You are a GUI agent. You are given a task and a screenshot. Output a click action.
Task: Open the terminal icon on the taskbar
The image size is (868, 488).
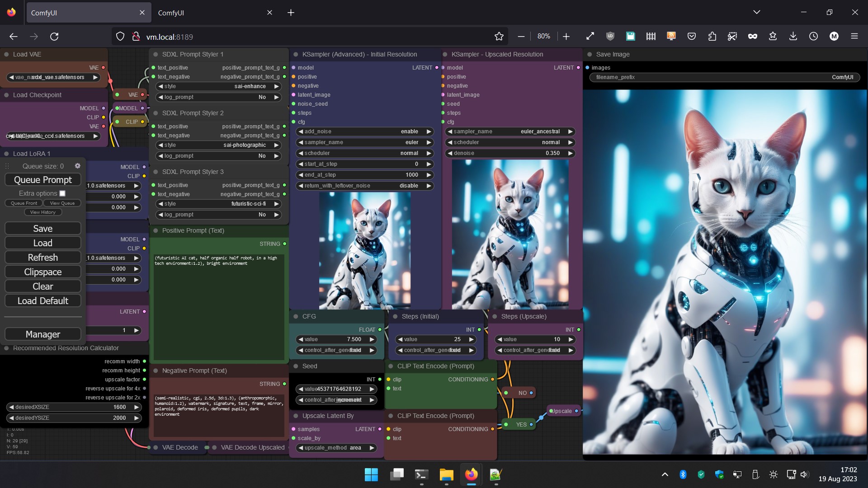421,475
